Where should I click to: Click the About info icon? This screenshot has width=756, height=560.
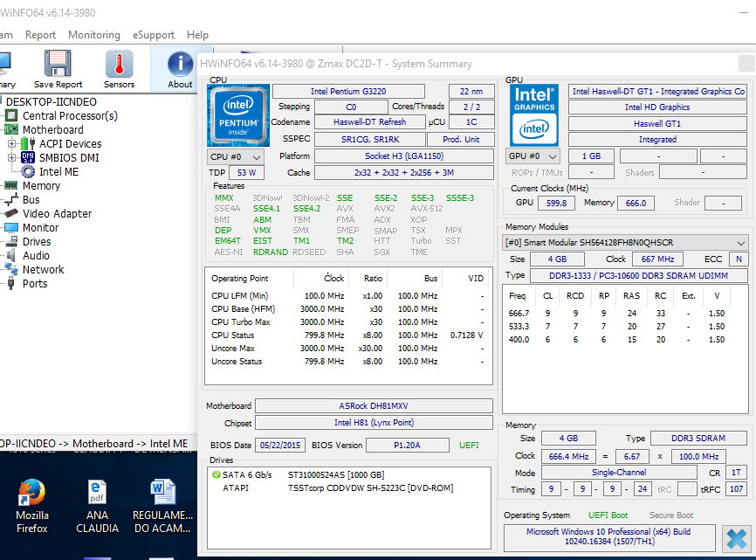180,63
